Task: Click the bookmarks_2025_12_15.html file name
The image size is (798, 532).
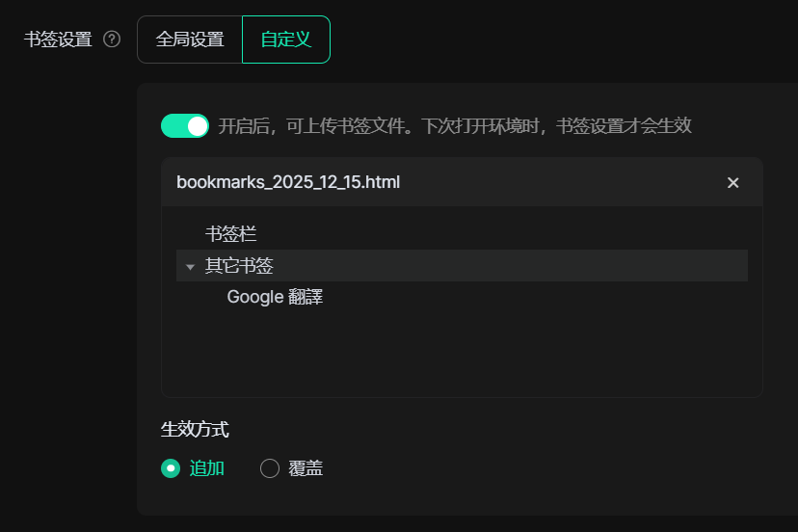Action: (x=288, y=182)
